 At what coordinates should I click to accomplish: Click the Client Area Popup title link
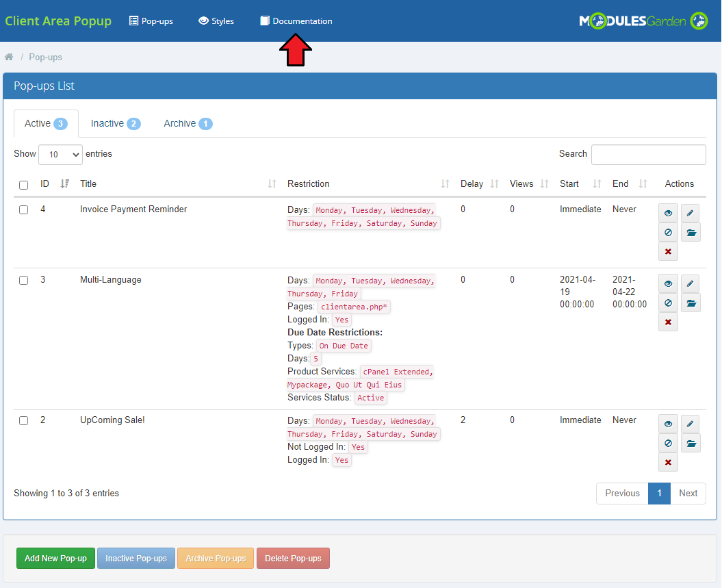(x=58, y=21)
